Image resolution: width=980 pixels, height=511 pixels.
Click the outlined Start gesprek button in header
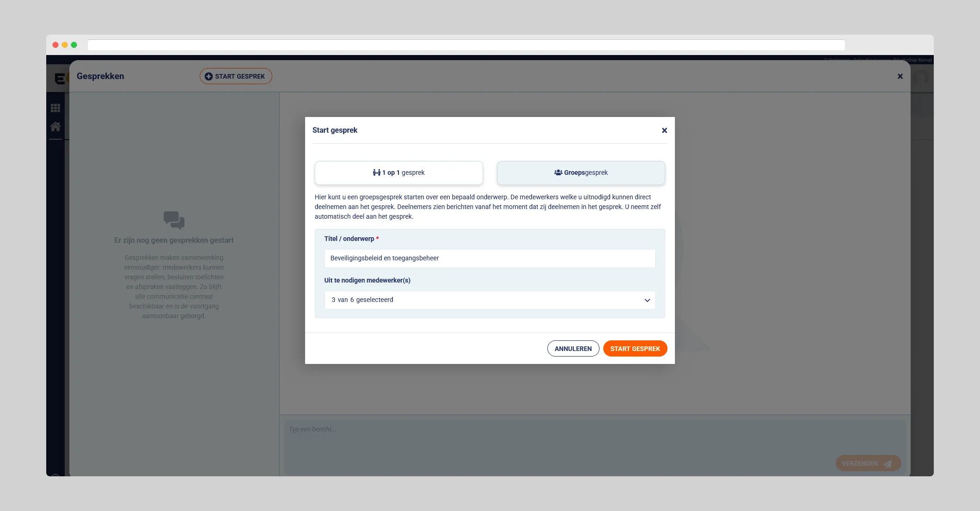(236, 76)
